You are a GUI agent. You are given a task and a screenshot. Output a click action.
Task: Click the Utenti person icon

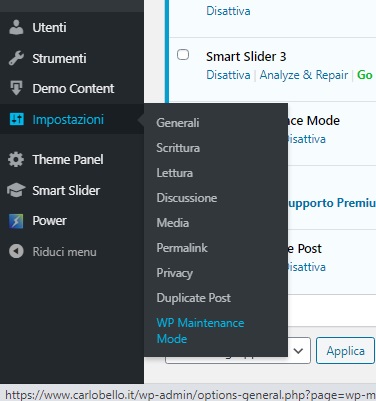click(x=16, y=27)
